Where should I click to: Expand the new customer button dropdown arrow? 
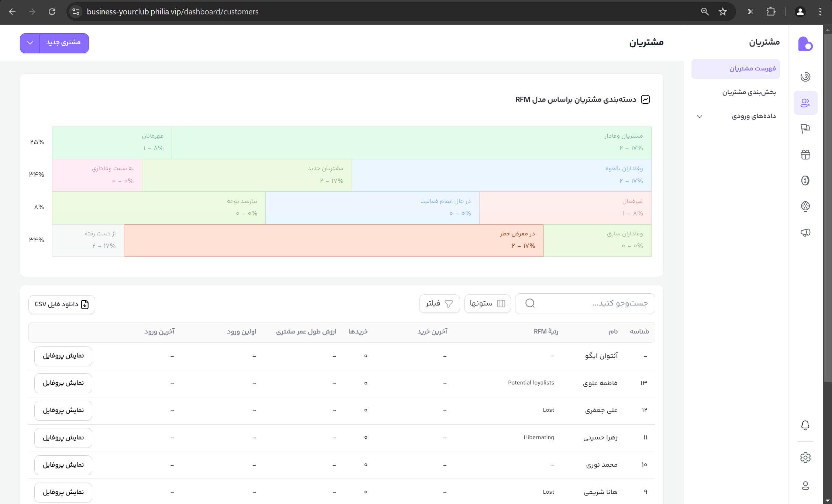(30, 43)
